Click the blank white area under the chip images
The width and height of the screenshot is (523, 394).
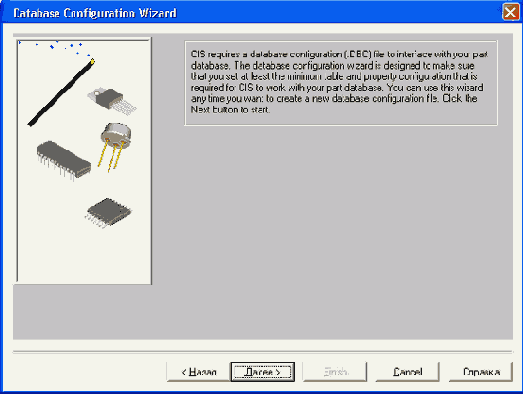84,255
